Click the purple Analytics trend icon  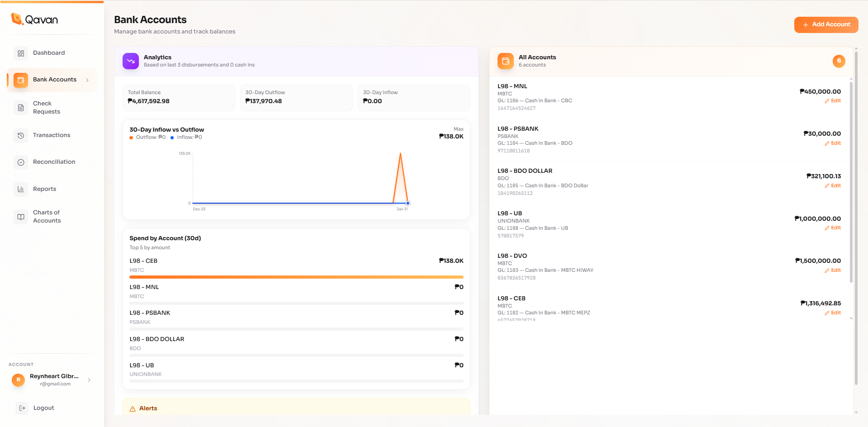[x=131, y=61]
